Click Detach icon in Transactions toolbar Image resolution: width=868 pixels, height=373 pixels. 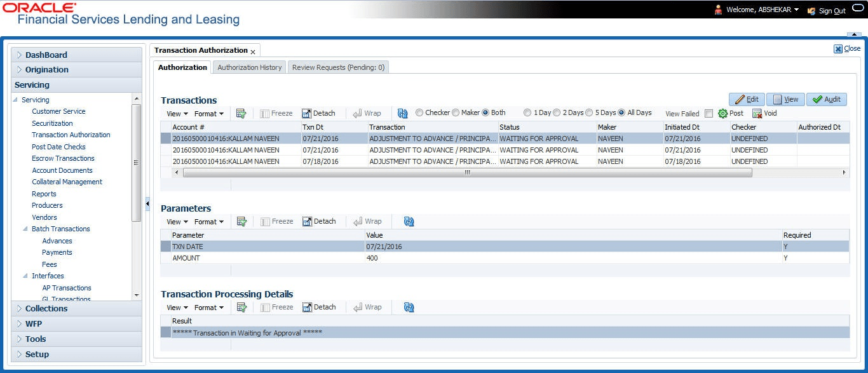[x=306, y=113]
